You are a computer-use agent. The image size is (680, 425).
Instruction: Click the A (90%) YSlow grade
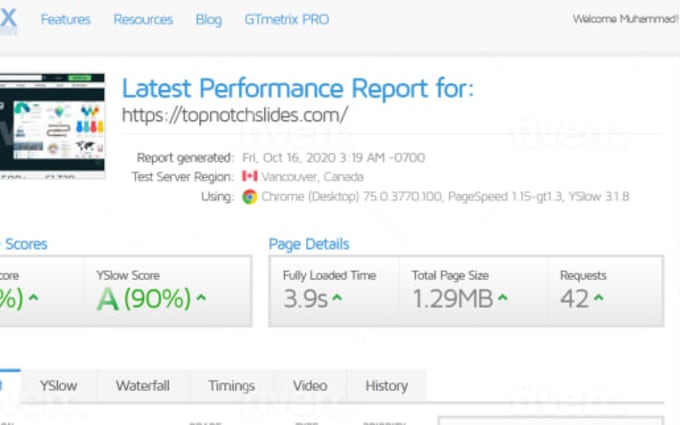(144, 298)
